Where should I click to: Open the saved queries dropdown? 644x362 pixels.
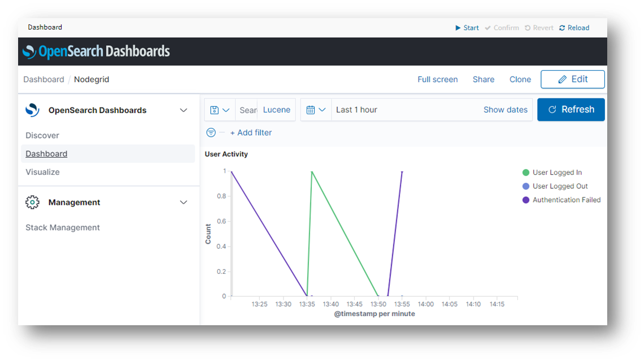[220, 110]
